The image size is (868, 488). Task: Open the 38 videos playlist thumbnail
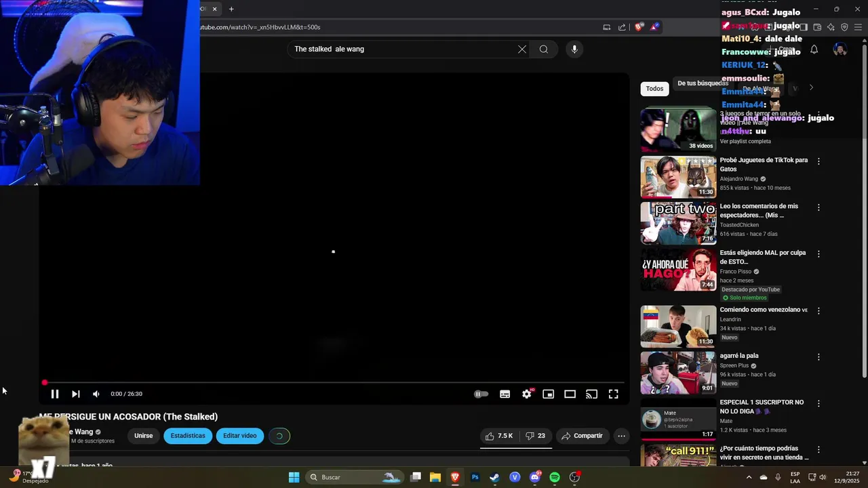point(678,130)
